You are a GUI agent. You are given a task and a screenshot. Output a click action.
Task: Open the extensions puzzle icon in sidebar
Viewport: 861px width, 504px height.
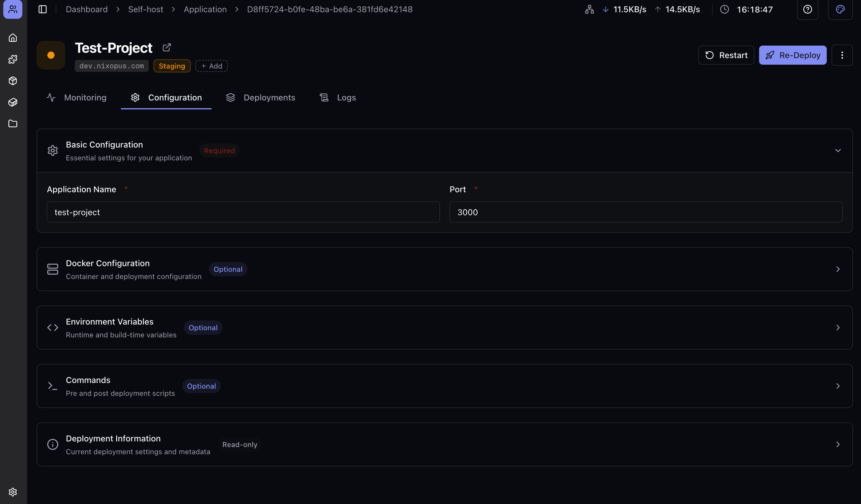click(x=13, y=59)
